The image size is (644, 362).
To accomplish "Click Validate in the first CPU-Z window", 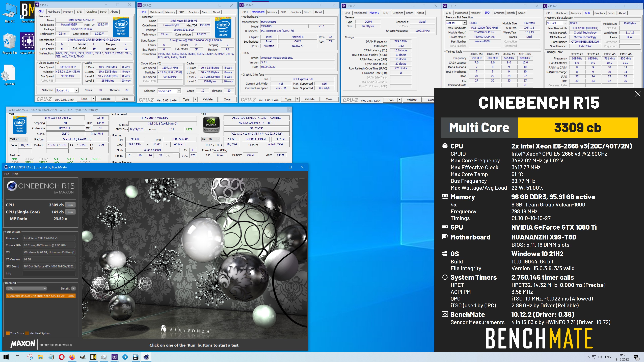I will tap(105, 99).
